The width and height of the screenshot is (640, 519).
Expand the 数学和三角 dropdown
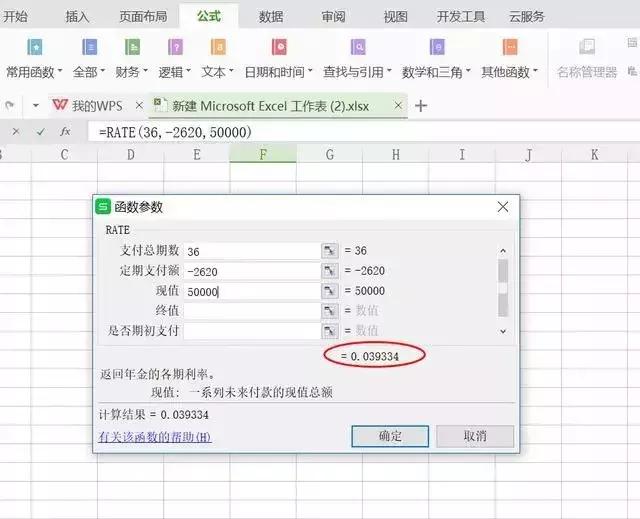pos(468,71)
